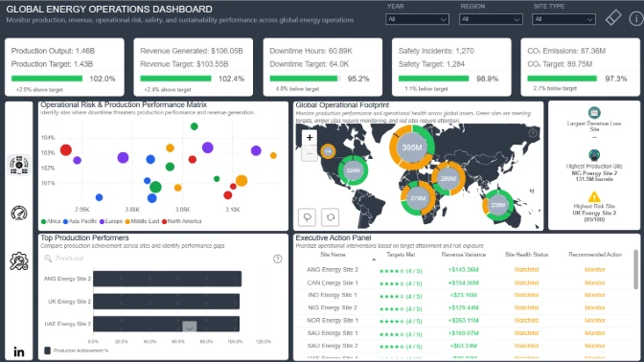Zoom in on the map with plus

[310, 138]
